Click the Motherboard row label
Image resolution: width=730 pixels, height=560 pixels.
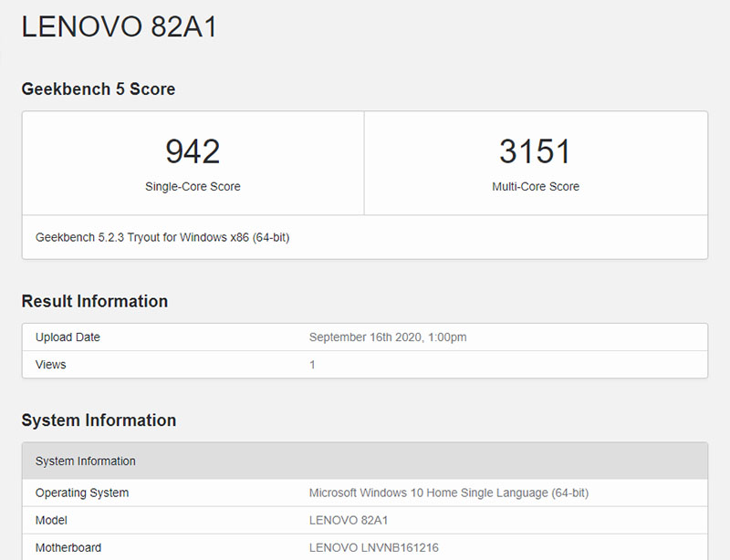point(68,547)
